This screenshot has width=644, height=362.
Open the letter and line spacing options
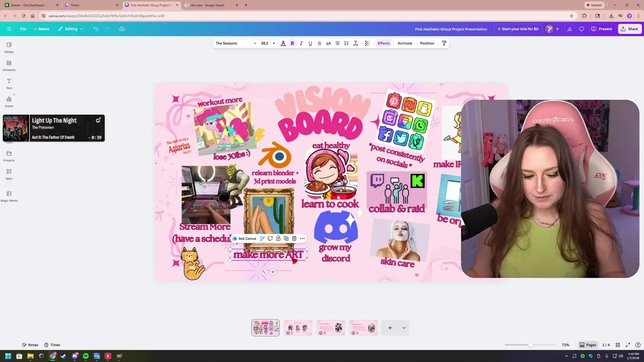(x=356, y=43)
